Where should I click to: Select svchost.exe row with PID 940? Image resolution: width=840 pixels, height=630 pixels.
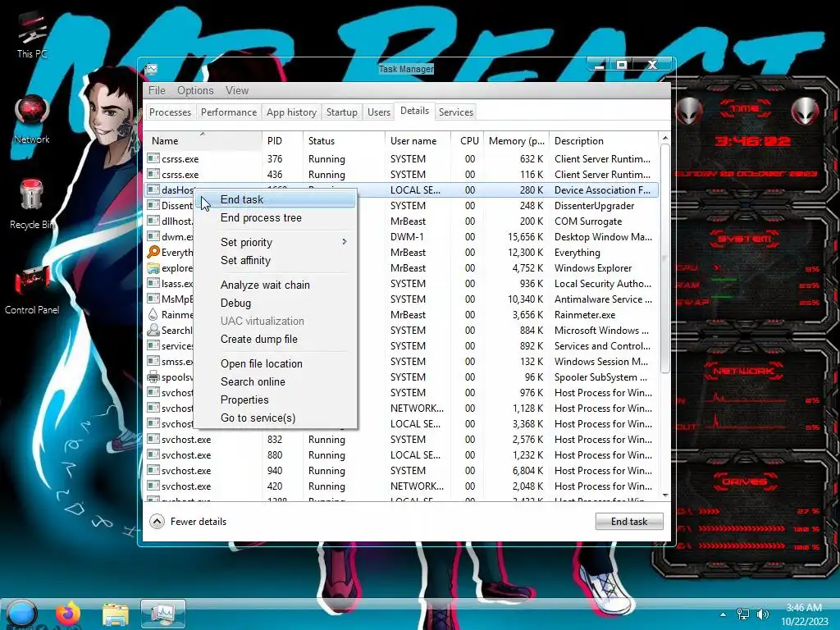(x=400, y=470)
